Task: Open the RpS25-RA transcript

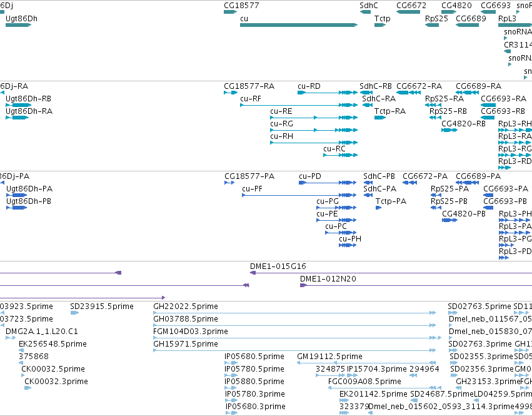Action: click(x=433, y=105)
